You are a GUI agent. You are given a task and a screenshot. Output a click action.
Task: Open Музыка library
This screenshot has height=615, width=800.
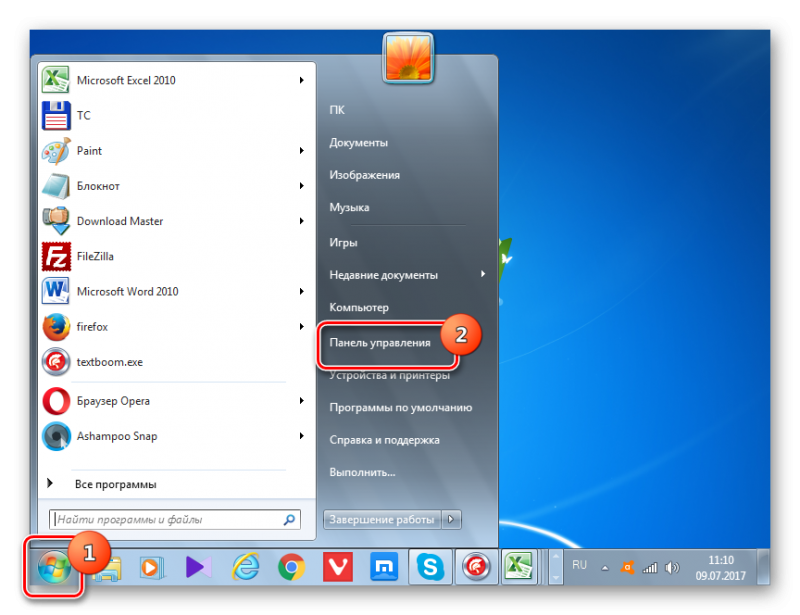tap(349, 208)
